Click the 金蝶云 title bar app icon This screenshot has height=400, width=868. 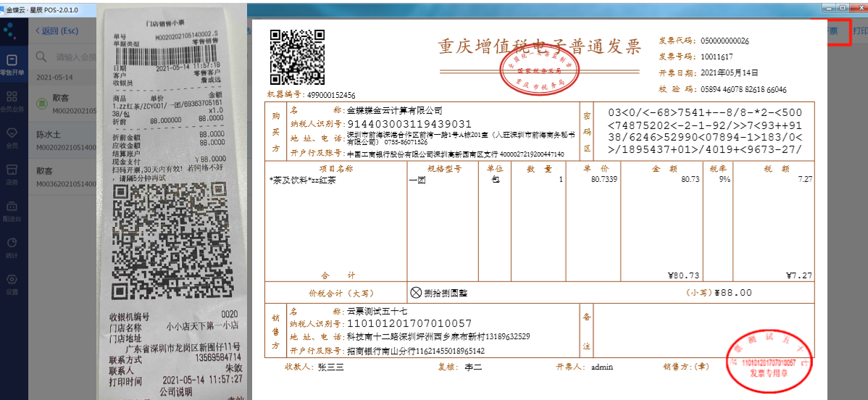(x=3, y=10)
